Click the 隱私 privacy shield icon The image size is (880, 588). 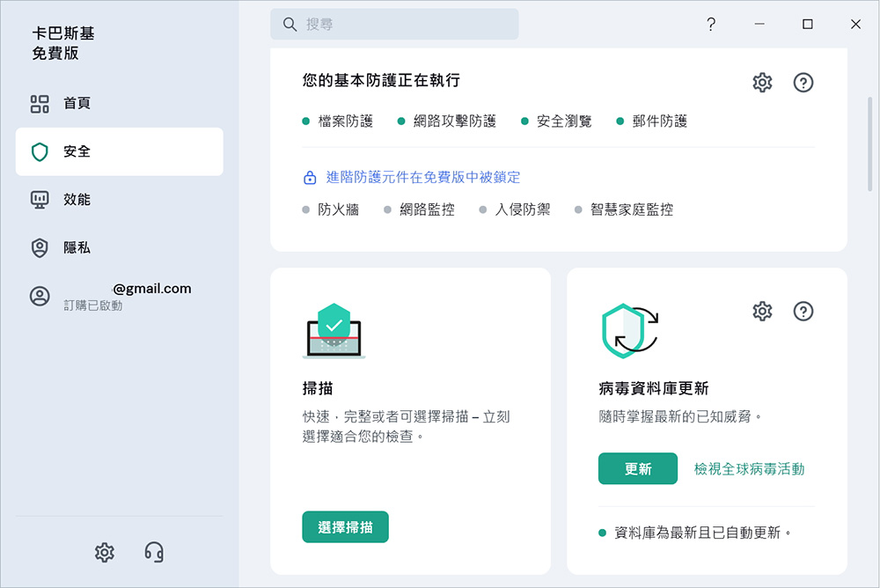pyautogui.click(x=40, y=247)
